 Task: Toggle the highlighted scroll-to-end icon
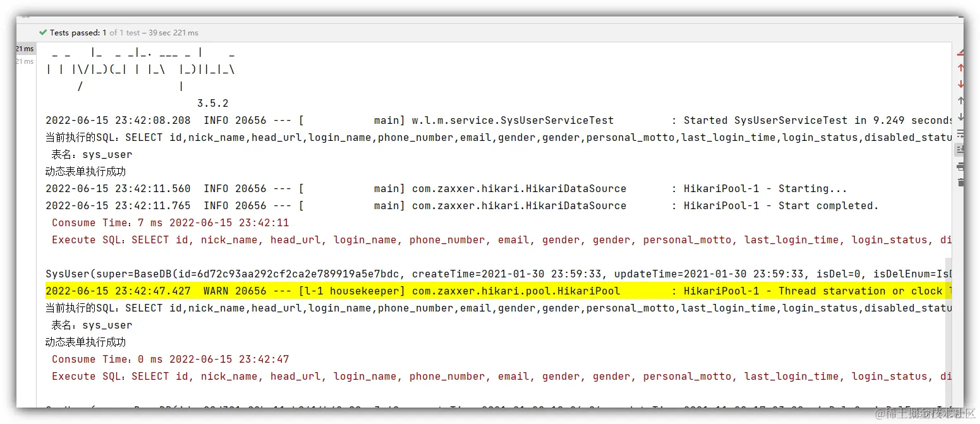pyautogui.click(x=960, y=150)
